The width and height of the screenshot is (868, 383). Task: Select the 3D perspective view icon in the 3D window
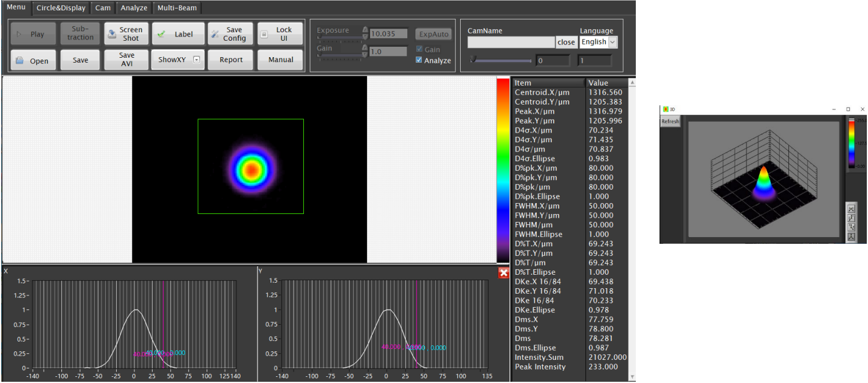pyautogui.click(x=851, y=236)
